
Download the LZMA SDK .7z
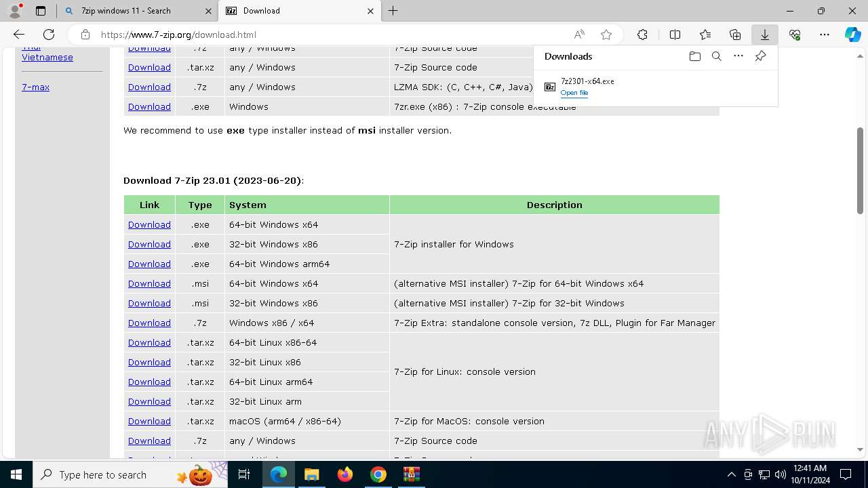click(x=149, y=87)
